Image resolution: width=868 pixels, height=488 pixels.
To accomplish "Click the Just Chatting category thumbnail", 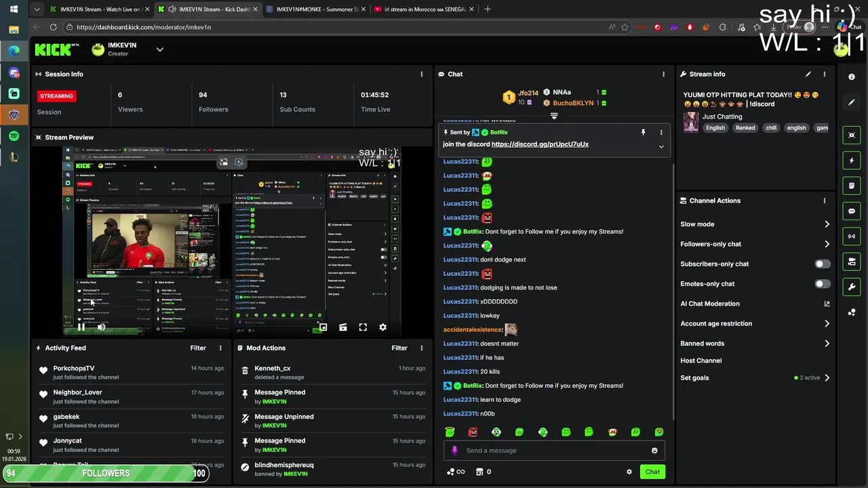I will click(x=691, y=122).
